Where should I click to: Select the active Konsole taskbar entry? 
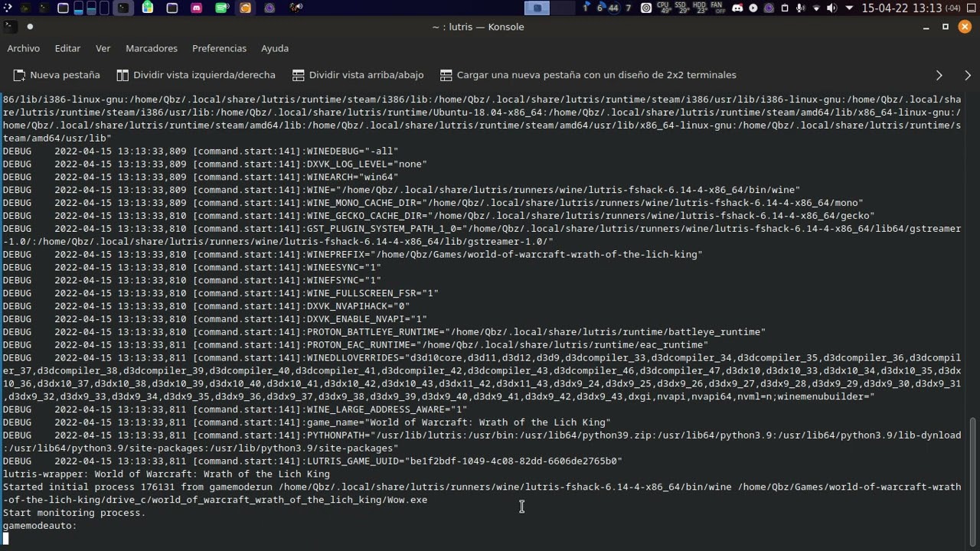(x=122, y=8)
